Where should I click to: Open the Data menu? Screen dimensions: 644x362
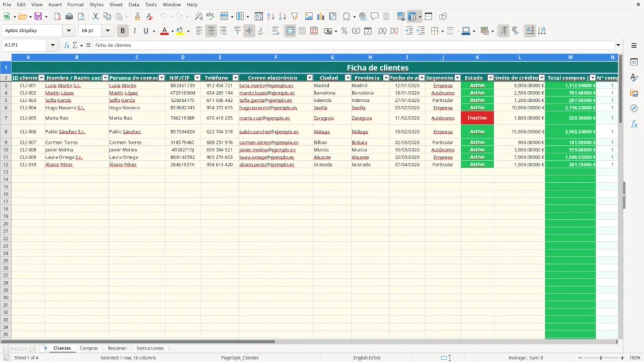(x=133, y=4)
